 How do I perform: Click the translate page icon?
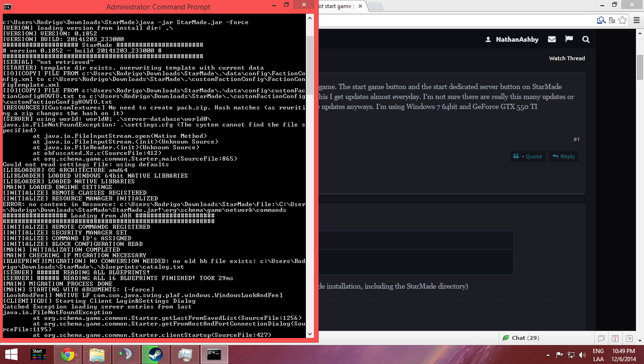click(611, 20)
